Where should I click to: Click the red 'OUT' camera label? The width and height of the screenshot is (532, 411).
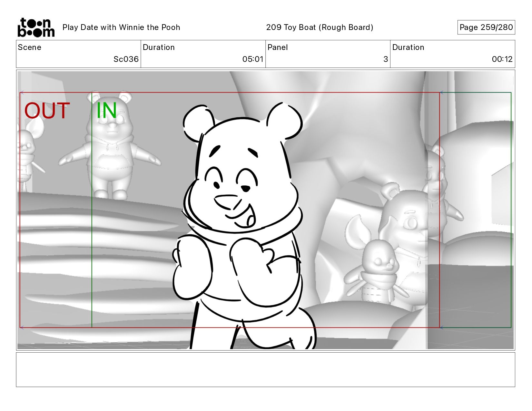[x=47, y=111]
